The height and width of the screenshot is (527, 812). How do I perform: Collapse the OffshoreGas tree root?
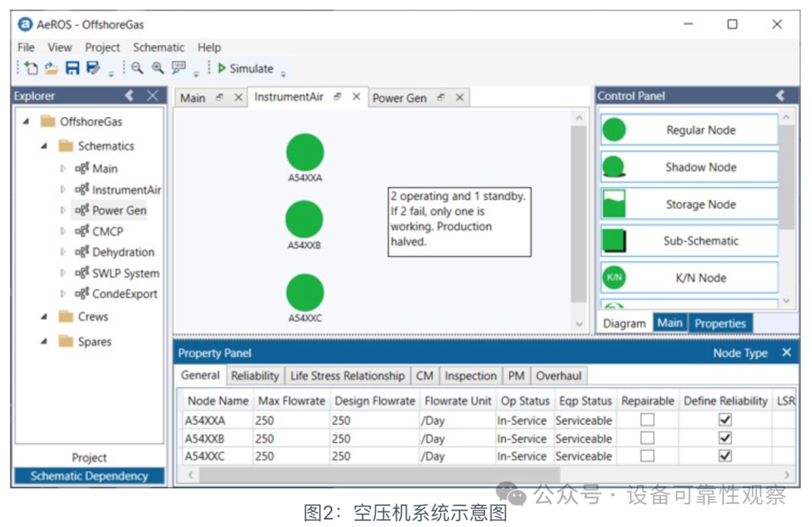26,122
